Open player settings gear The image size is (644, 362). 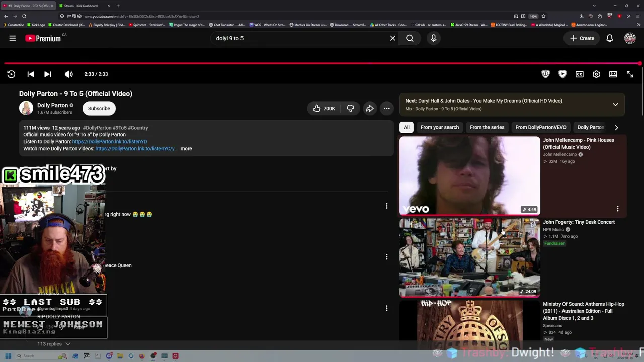(x=596, y=74)
